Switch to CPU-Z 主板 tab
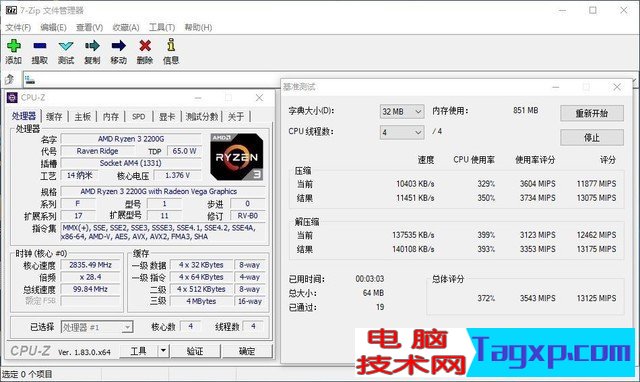Screen dimensions: 640x382 click(x=82, y=117)
